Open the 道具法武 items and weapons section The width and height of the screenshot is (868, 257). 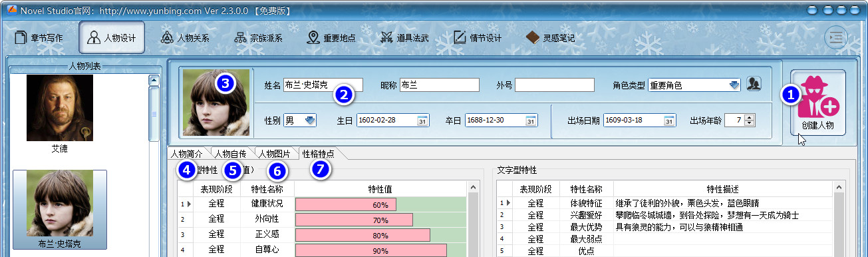(x=404, y=37)
